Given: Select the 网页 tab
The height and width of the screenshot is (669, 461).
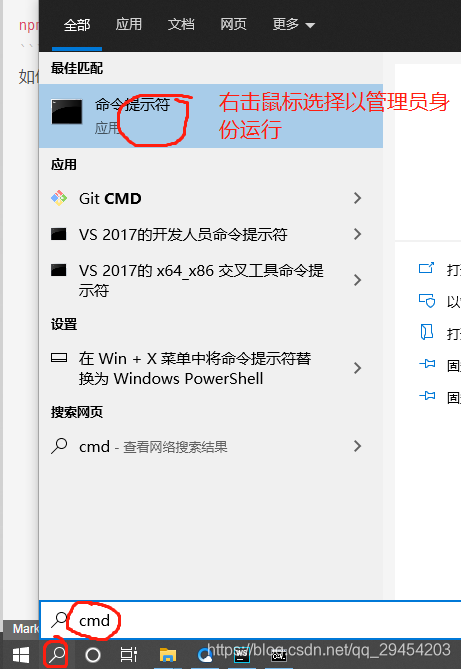Looking at the screenshot, I should 233,24.
